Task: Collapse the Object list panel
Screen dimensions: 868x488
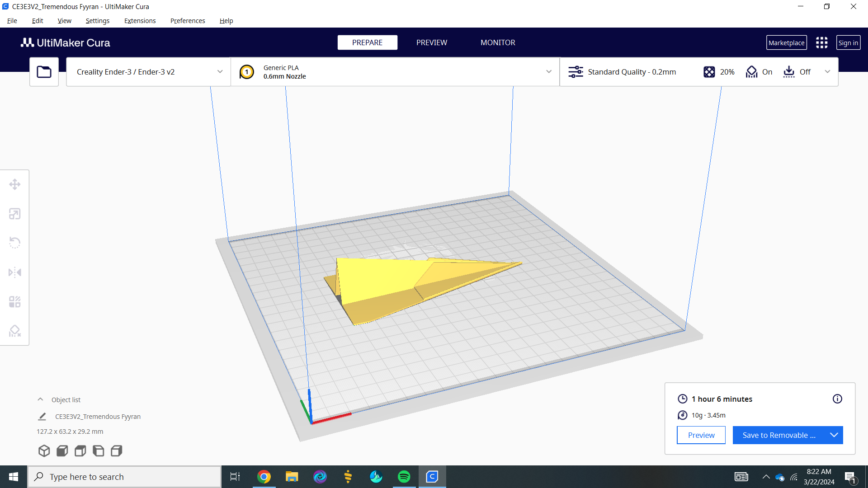Action: click(x=40, y=399)
